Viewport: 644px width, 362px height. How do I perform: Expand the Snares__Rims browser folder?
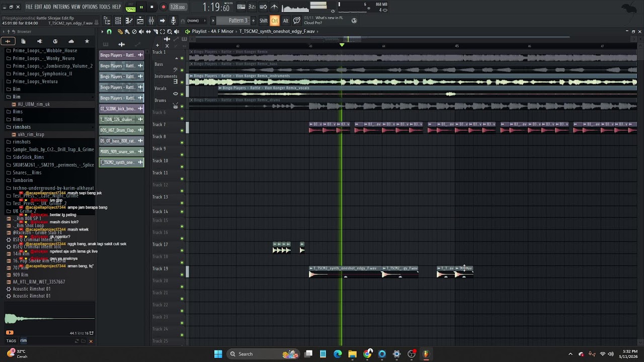coord(27,172)
